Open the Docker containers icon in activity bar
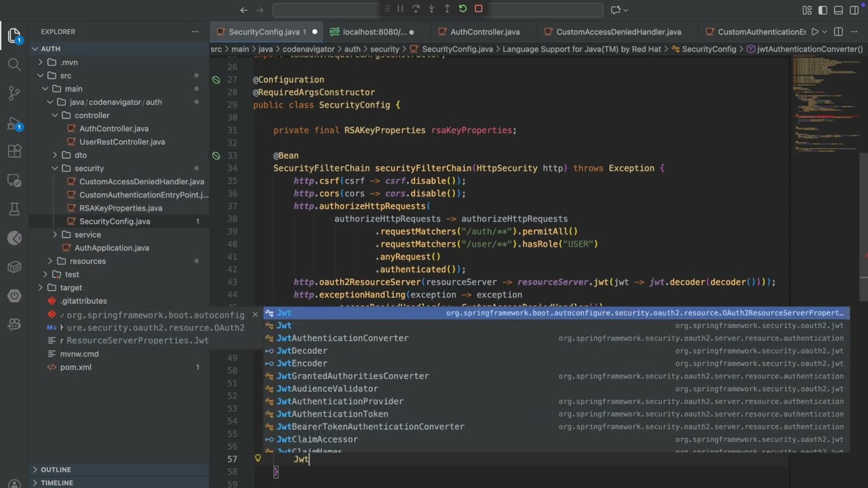 14,267
